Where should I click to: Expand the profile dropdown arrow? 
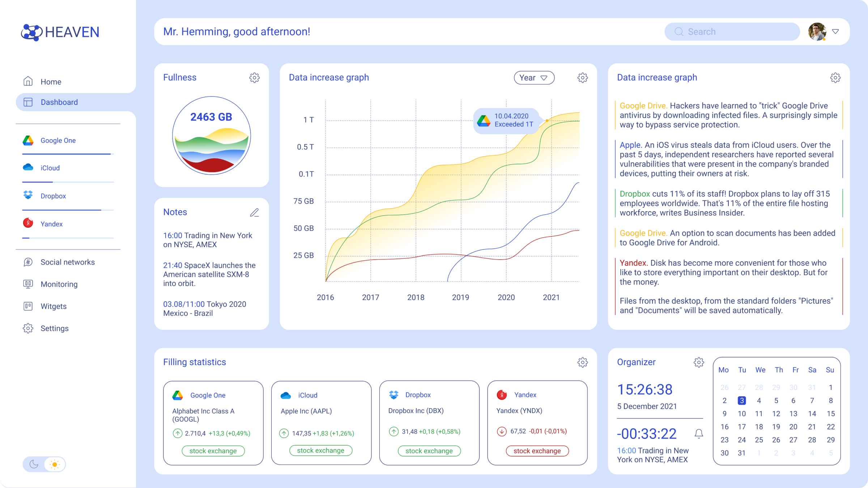coord(835,32)
